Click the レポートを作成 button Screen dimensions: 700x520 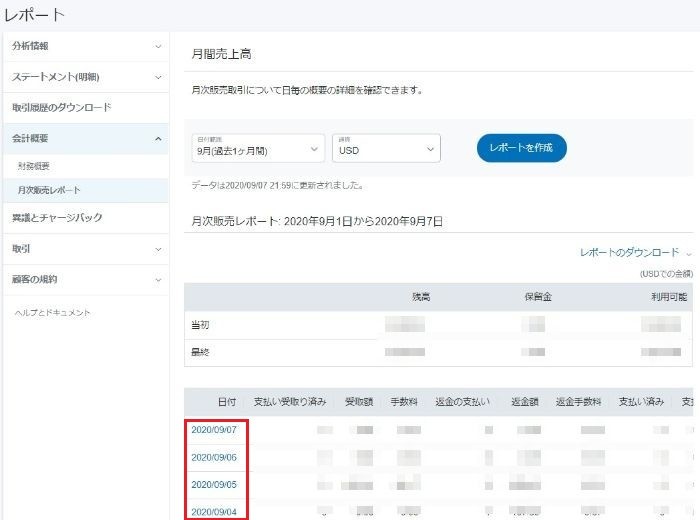[x=521, y=148]
